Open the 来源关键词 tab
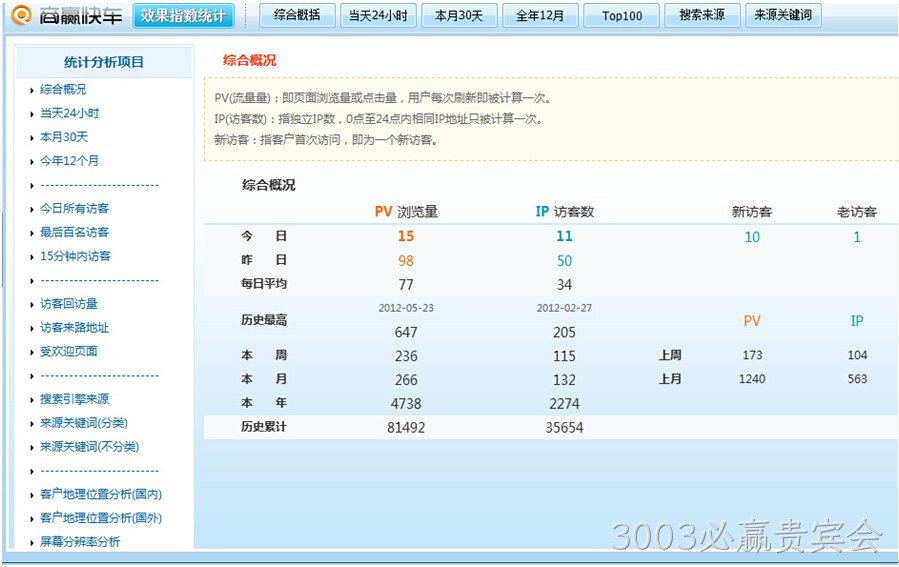This screenshot has height=567, width=899. 783,15
